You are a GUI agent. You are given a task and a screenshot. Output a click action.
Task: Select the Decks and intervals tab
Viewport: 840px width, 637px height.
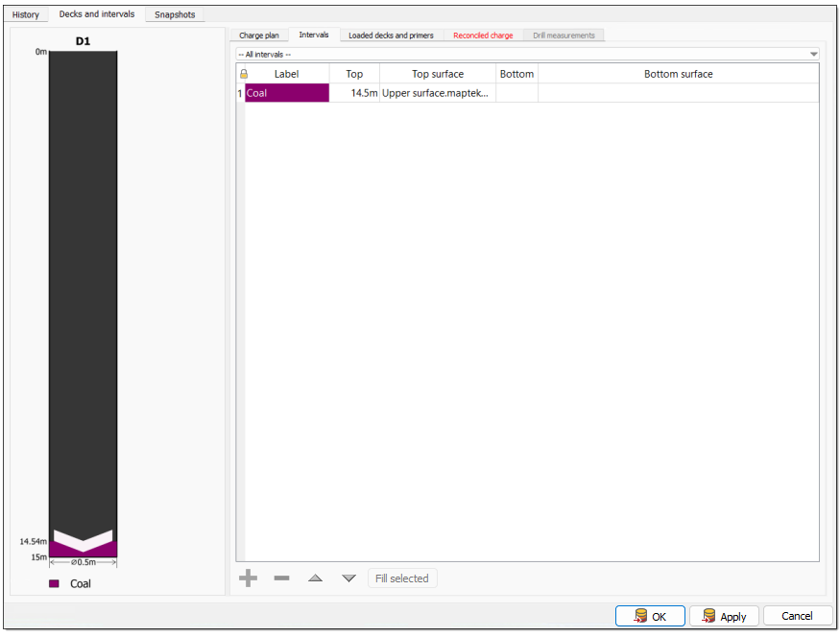click(x=96, y=14)
